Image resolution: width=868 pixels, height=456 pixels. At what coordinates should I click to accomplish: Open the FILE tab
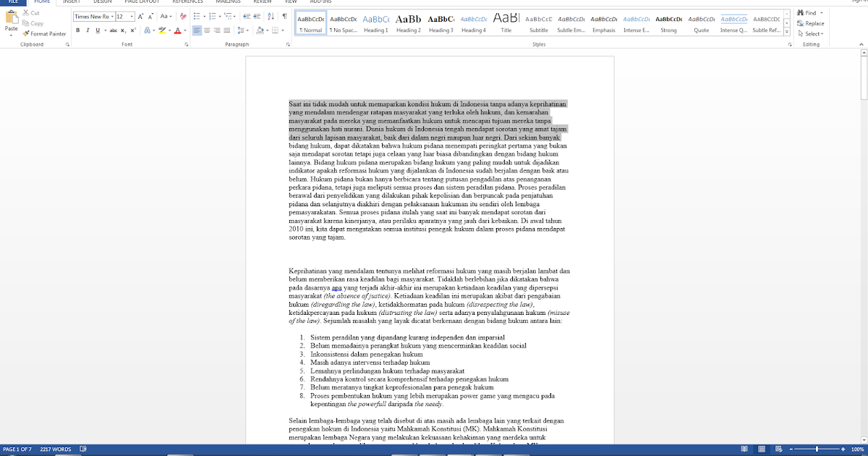coord(13,2)
